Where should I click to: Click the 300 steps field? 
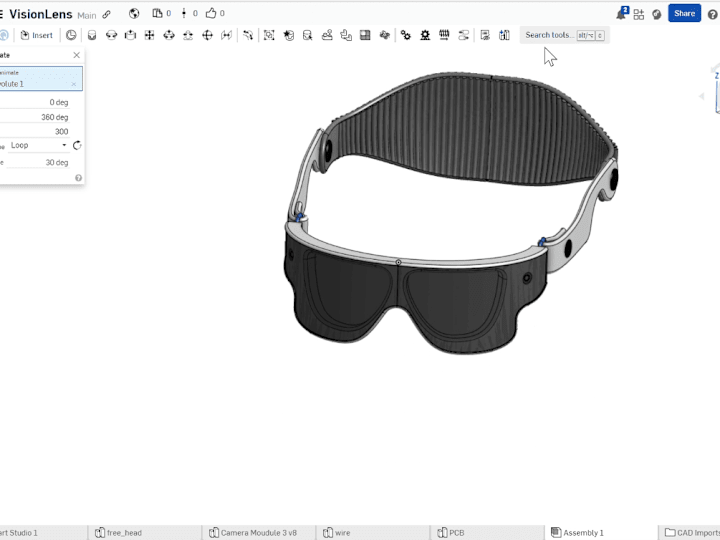[x=37, y=132]
